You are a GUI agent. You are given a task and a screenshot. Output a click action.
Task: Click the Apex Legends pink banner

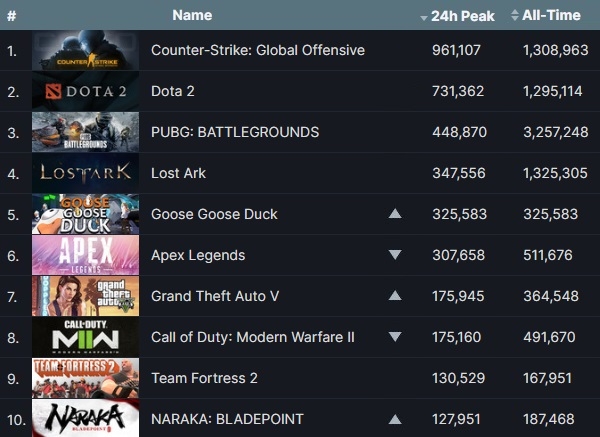point(85,255)
